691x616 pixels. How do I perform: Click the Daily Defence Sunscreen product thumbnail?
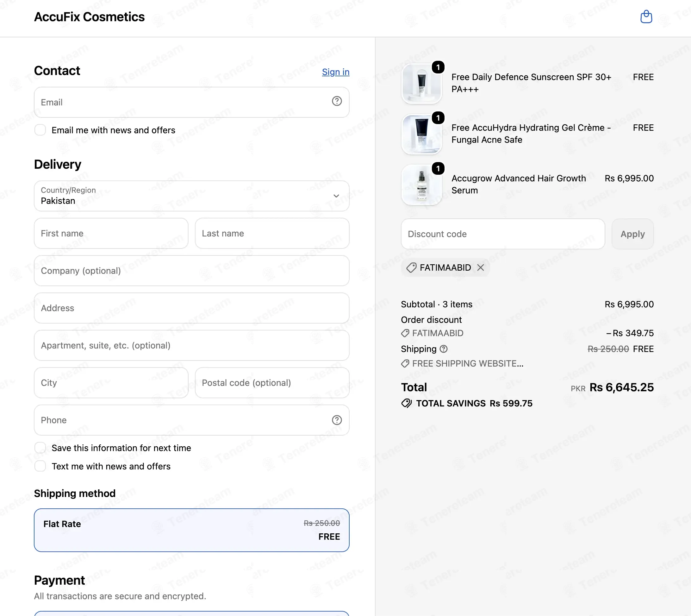421,84
